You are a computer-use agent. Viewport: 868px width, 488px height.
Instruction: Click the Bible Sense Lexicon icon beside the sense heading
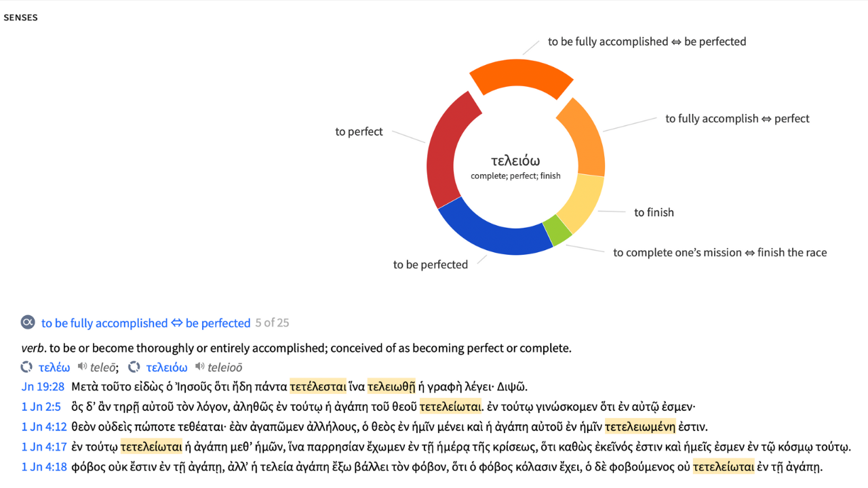pos(28,323)
